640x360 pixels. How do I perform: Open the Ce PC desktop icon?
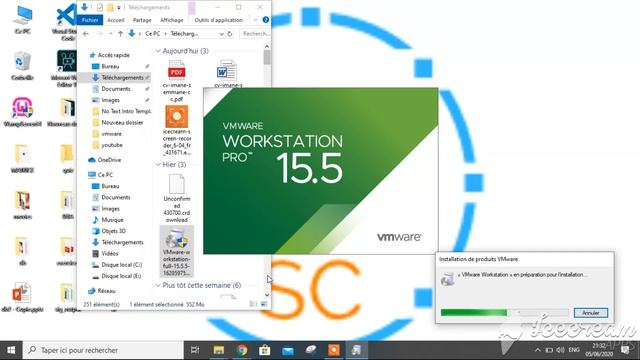pyautogui.click(x=22, y=19)
